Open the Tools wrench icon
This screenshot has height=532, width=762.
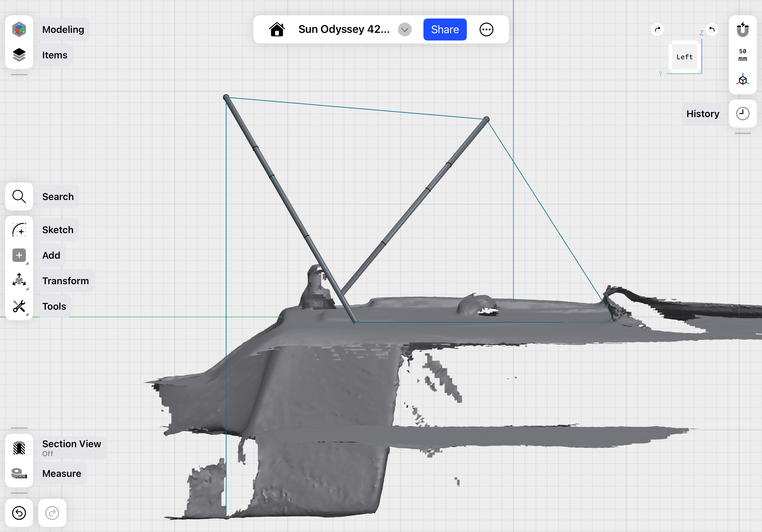19,306
